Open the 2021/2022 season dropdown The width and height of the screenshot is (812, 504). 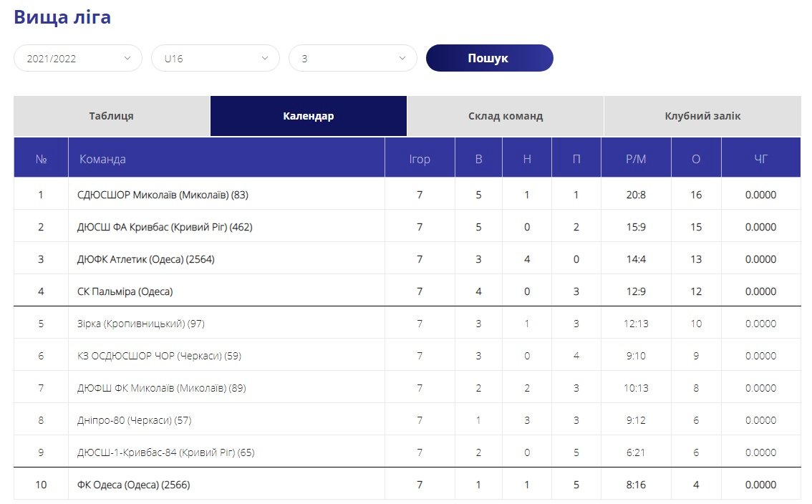click(x=78, y=59)
